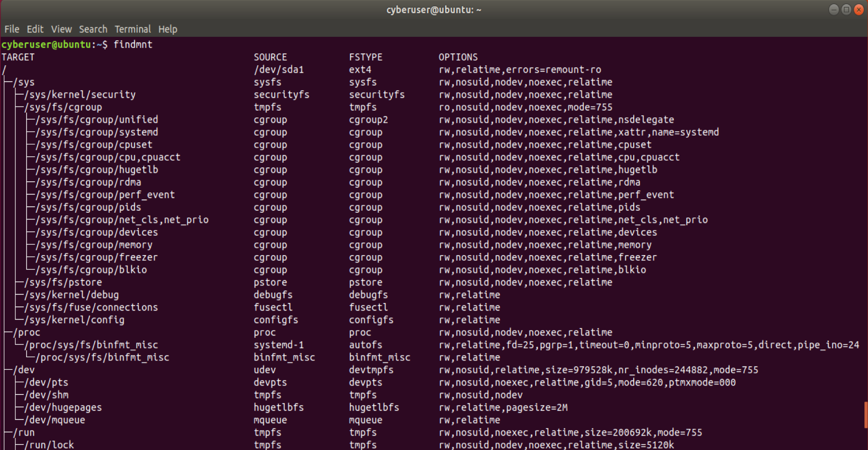Viewport: 868px width, 450px height.
Task: Open the File menu
Action: pos(12,29)
